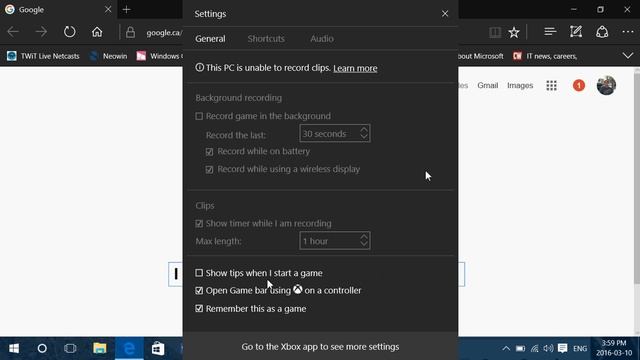Open Edge More actions menu
This screenshot has width=640, height=360.
point(628,32)
